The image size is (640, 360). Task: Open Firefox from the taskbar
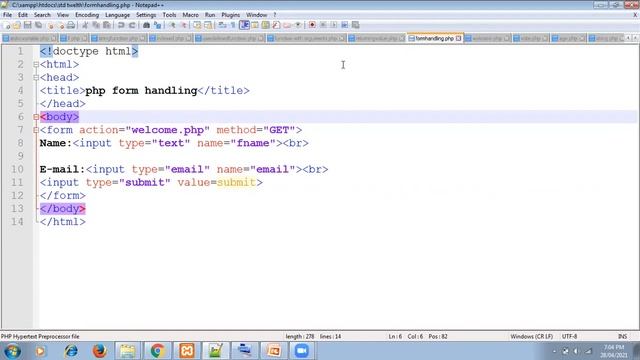[99, 351]
